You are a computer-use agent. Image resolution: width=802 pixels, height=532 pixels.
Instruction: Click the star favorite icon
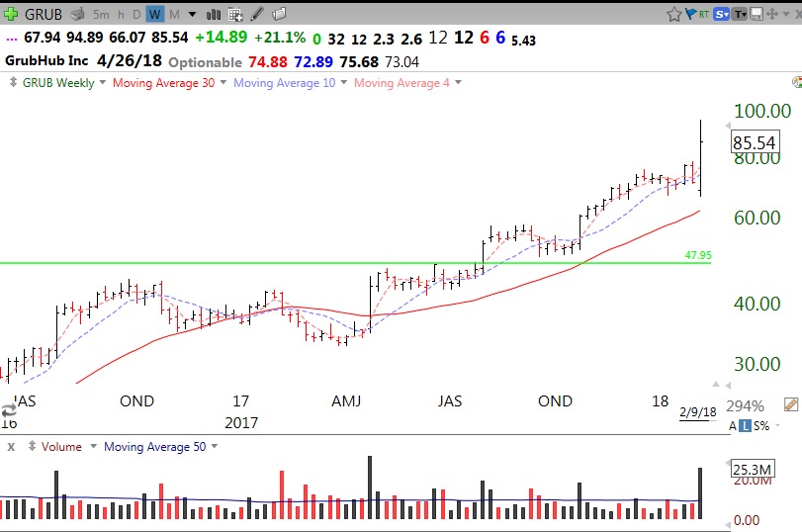(x=674, y=14)
